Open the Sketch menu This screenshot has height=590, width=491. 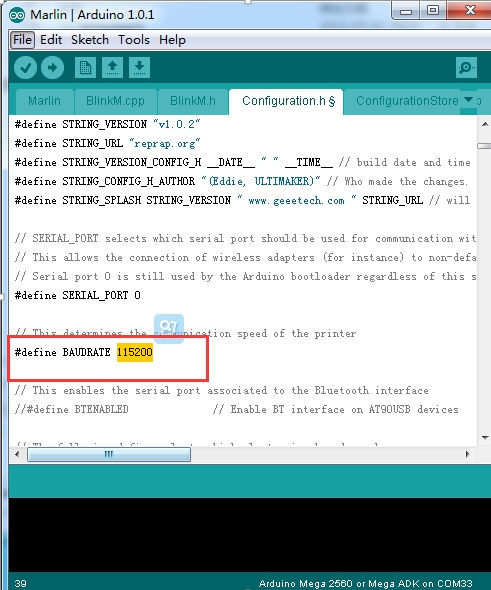pos(90,40)
